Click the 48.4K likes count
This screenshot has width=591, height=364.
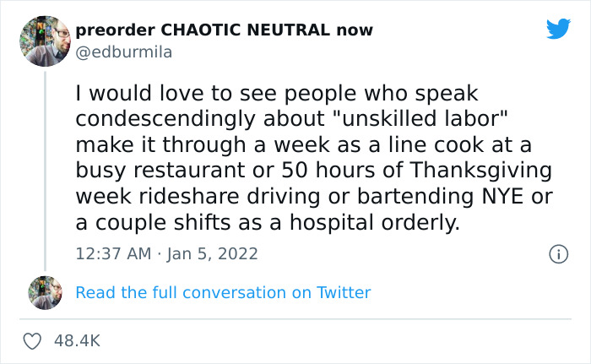77,341
